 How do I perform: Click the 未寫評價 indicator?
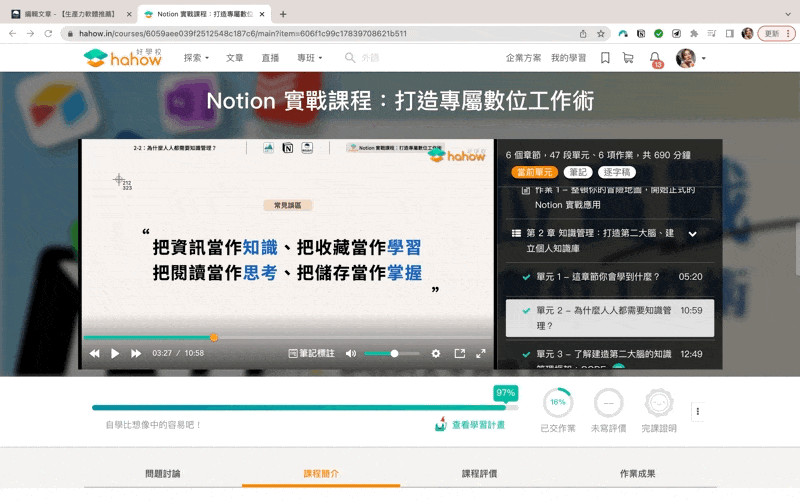[608, 410]
